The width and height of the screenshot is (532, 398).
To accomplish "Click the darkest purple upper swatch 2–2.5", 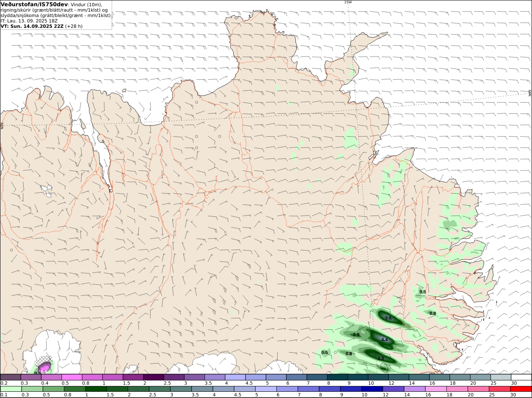I will click(x=153, y=377).
